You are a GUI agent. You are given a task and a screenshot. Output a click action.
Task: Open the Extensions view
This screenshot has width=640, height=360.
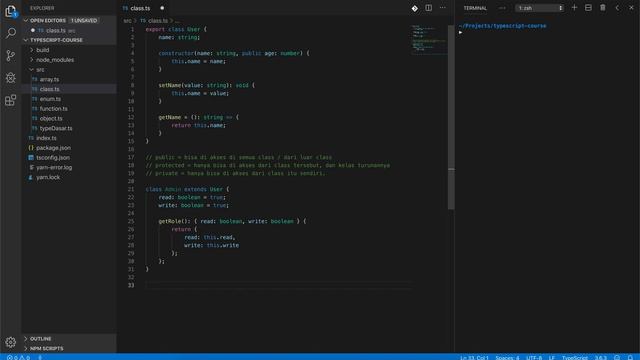click(11, 100)
